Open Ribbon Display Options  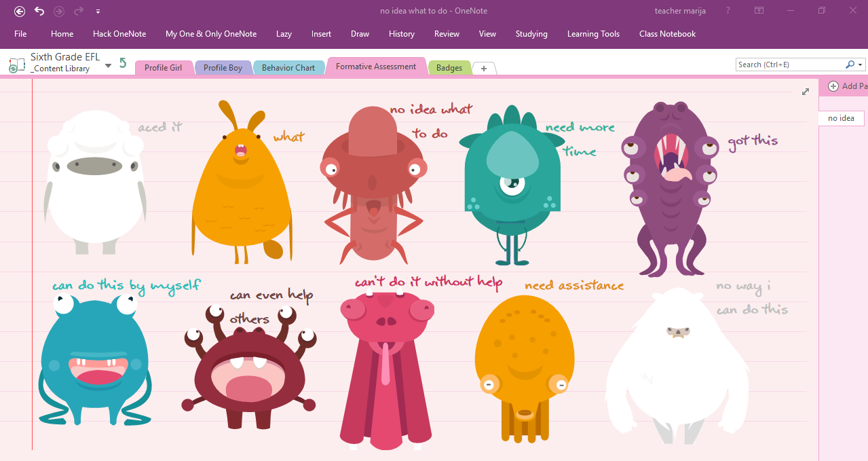coord(759,11)
